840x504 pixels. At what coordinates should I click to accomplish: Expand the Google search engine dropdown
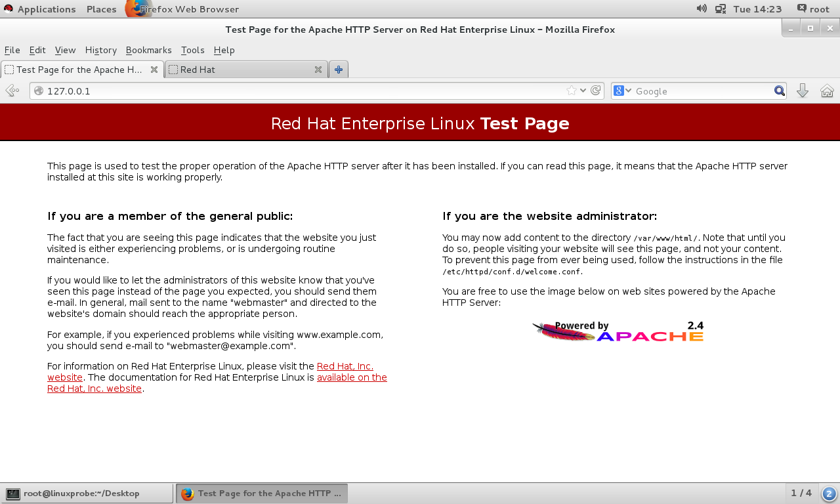click(622, 91)
